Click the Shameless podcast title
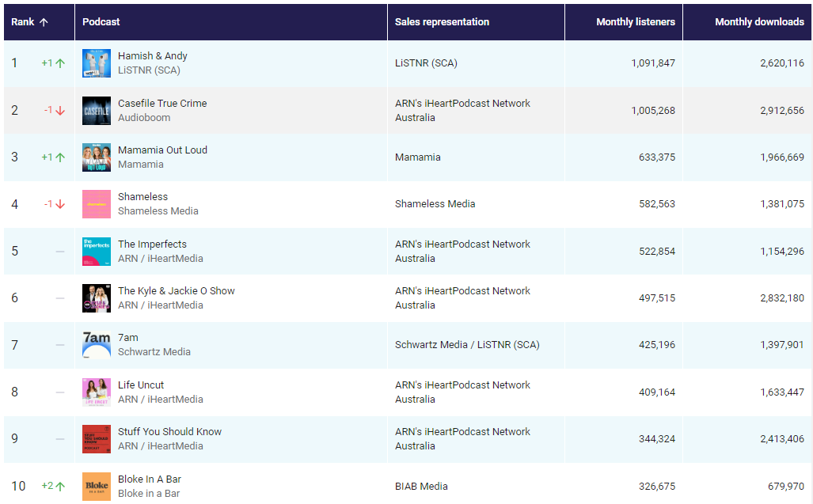 [x=142, y=197]
